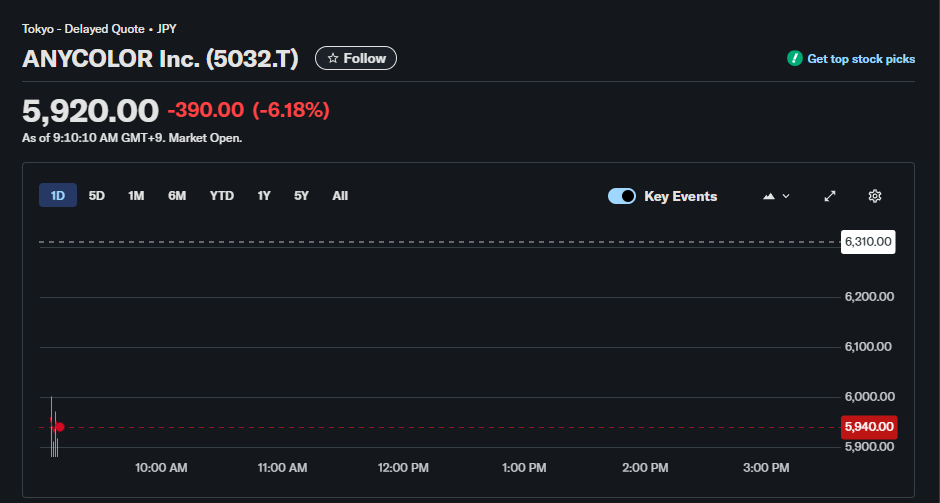This screenshot has width=940, height=503.
Task: Click the 6,200.00 axis label
Action: (x=869, y=297)
